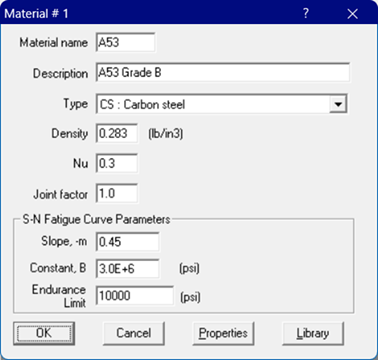The height and width of the screenshot is (360, 378).
Task: Open the material Library
Action: 313,333
